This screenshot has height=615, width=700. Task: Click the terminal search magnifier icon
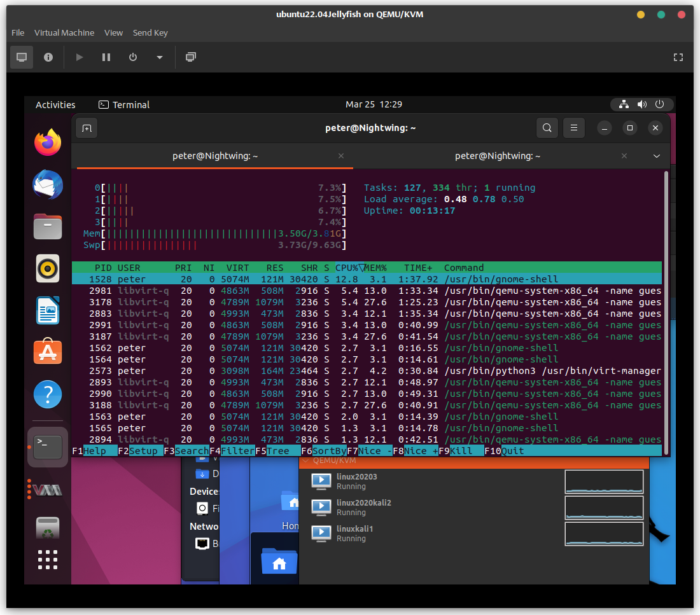[547, 128]
